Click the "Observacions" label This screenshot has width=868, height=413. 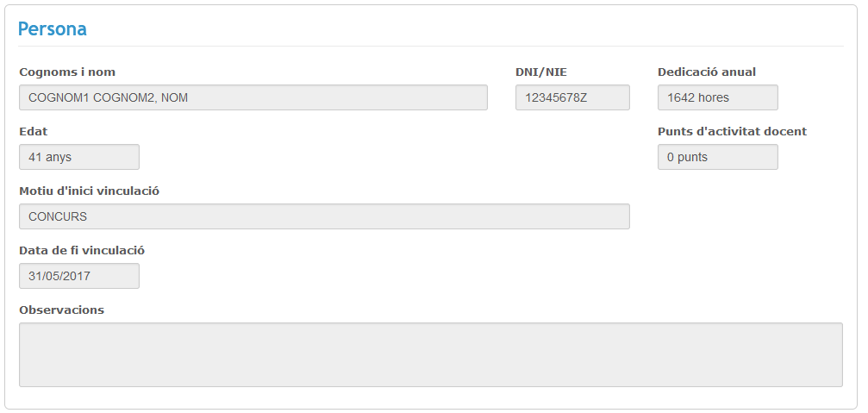click(61, 310)
